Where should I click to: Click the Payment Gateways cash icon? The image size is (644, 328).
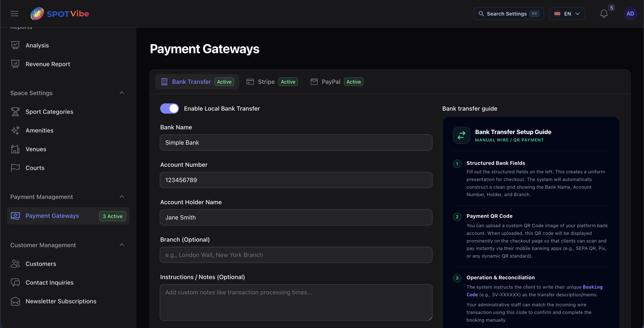click(15, 216)
